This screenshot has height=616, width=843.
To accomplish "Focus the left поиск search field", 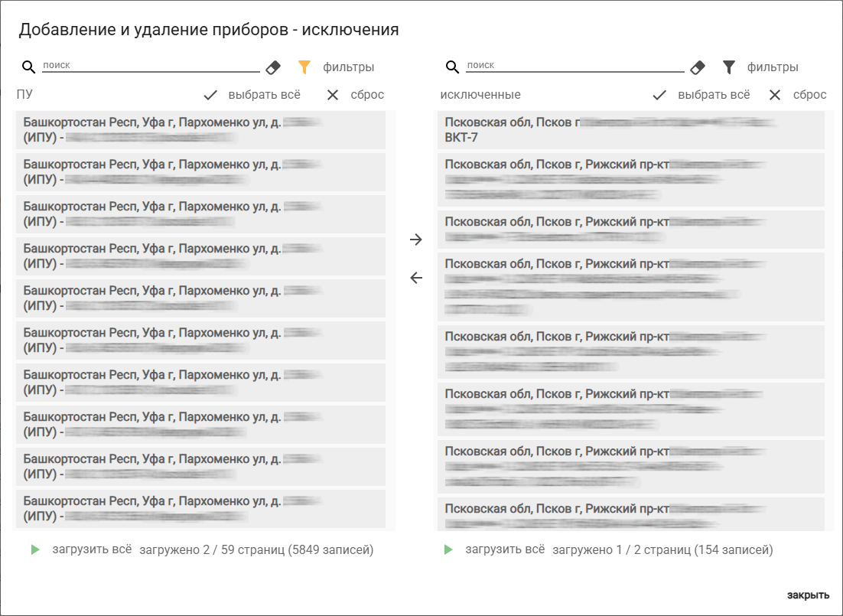I will (x=150, y=66).
